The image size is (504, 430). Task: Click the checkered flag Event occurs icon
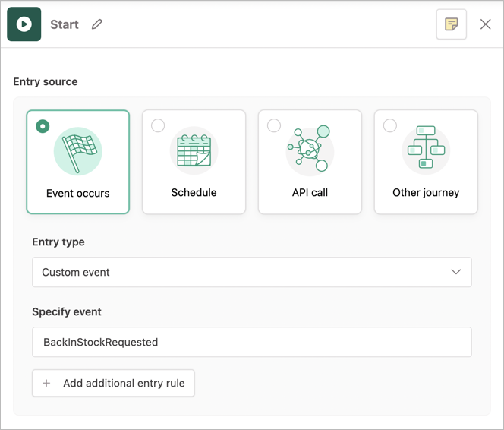[x=77, y=151]
